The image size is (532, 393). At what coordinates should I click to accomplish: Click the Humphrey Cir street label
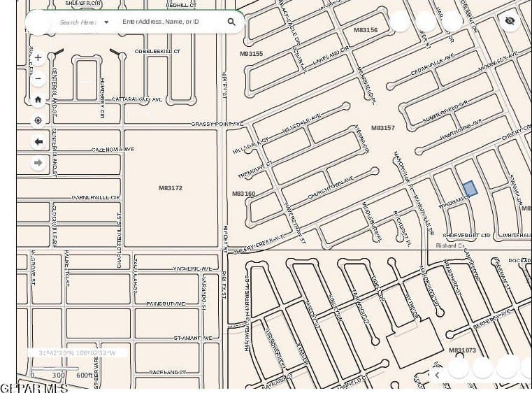coord(102,98)
